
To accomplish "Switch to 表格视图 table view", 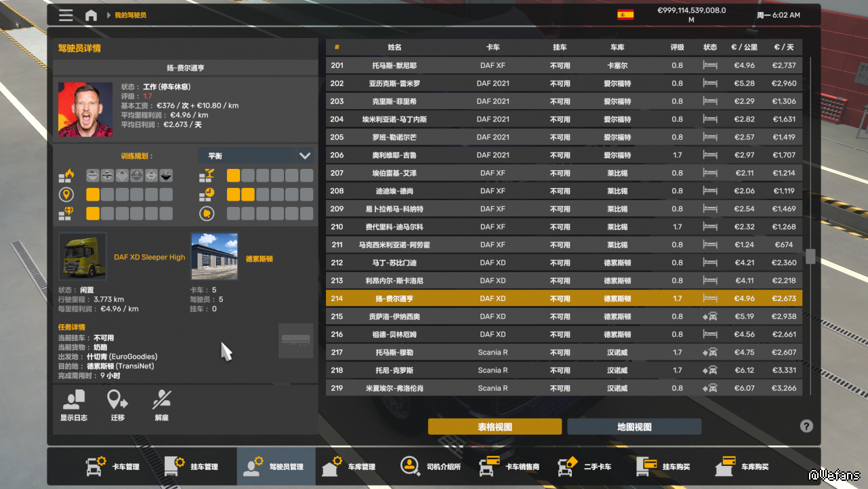I will pos(495,427).
